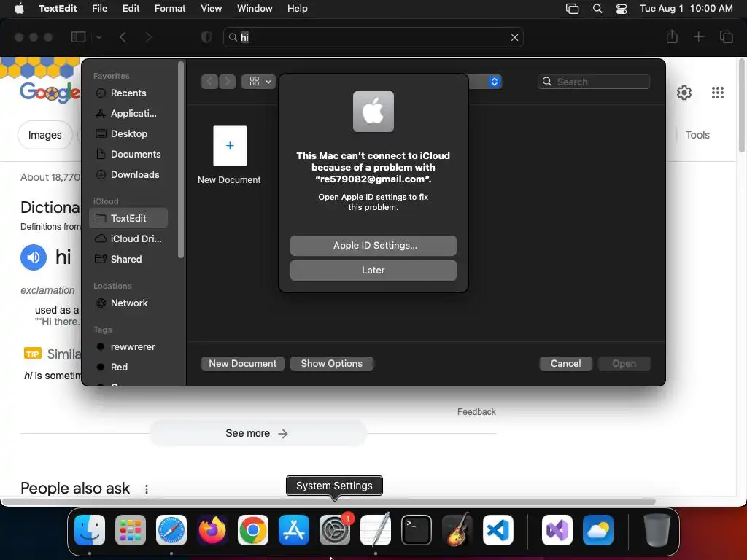Select Shared in the sidebar
Viewport: 747px width, 560px height.
point(128,259)
